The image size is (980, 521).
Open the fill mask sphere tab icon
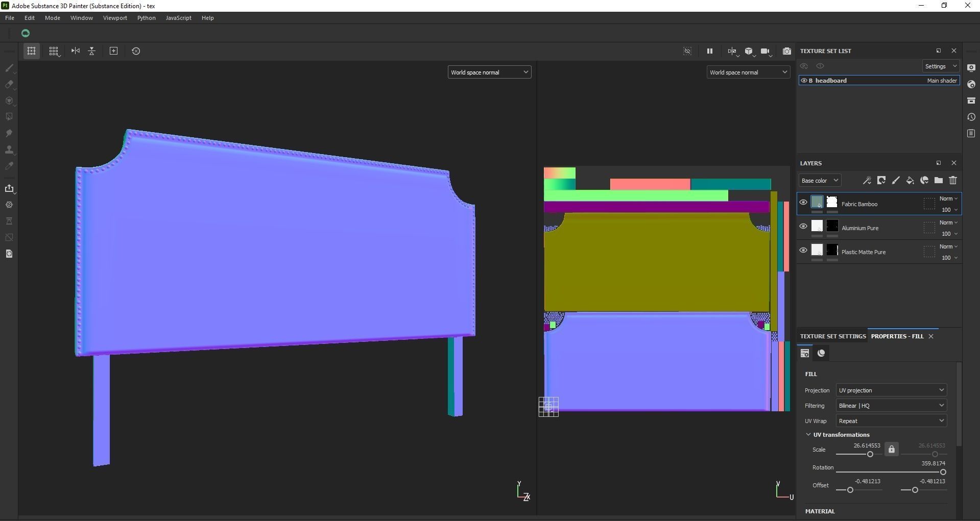(821, 353)
